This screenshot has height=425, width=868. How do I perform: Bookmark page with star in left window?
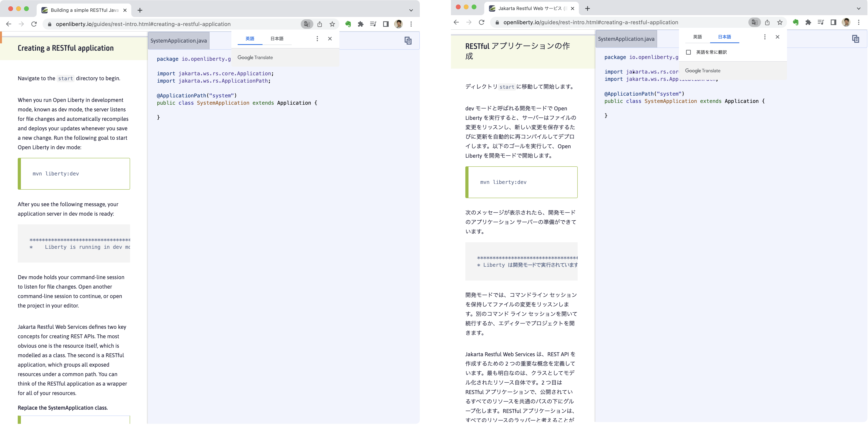click(x=332, y=24)
